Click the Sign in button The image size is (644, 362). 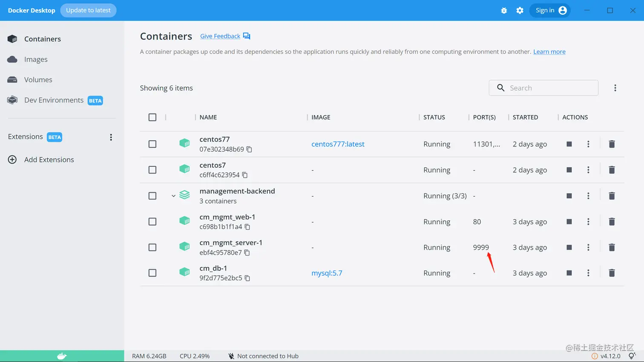[x=550, y=11]
